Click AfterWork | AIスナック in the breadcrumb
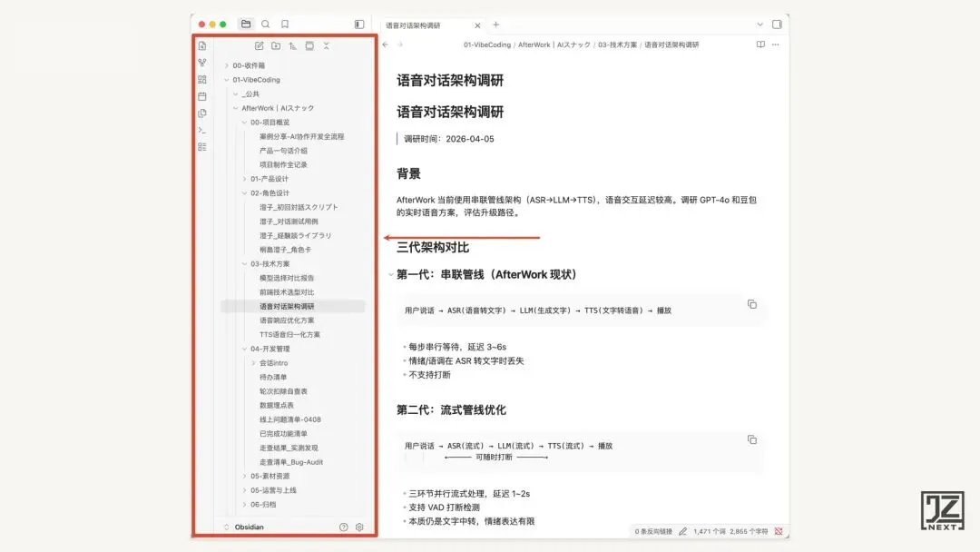980x552 pixels. (x=554, y=45)
